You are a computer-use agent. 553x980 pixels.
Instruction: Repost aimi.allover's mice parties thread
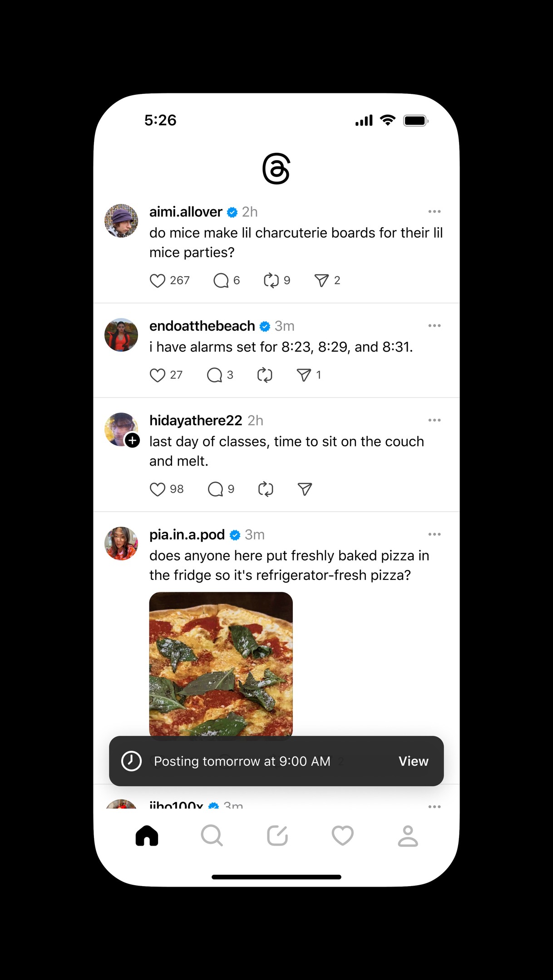(271, 281)
